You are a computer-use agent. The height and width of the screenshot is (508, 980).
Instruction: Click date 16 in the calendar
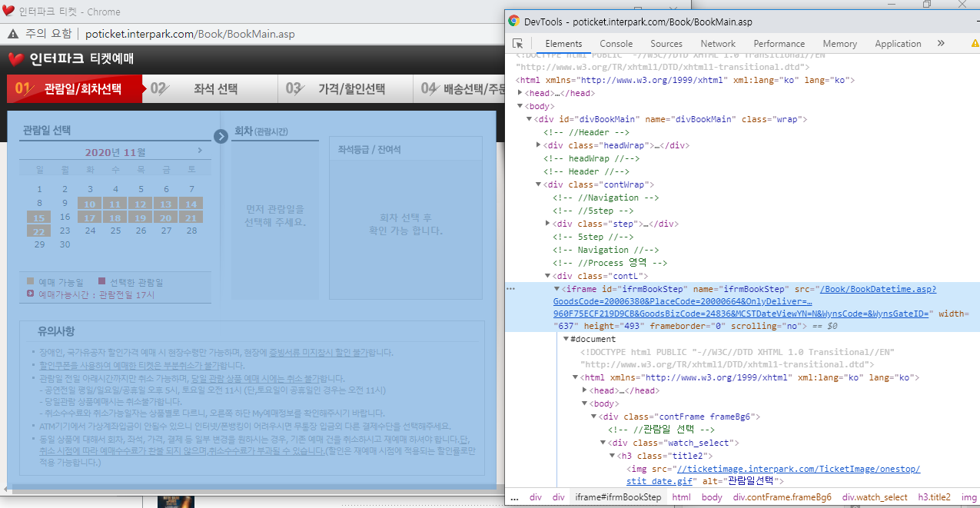pos(65,217)
